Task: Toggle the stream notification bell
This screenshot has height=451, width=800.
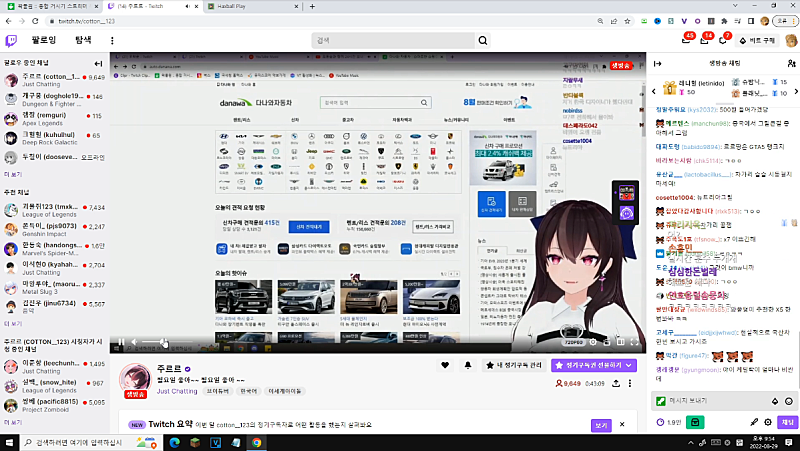Action: [467, 366]
